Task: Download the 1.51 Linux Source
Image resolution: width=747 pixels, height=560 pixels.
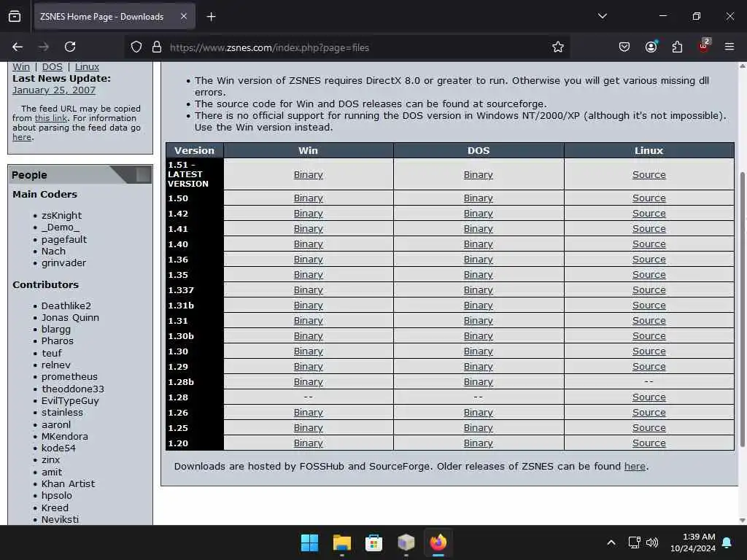Action: (x=649, y=175)
